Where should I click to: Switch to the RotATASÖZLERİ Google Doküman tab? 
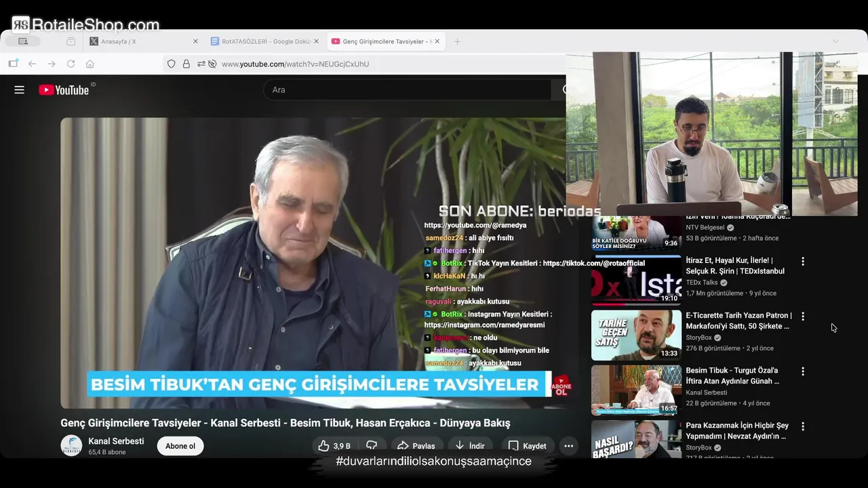266,41
